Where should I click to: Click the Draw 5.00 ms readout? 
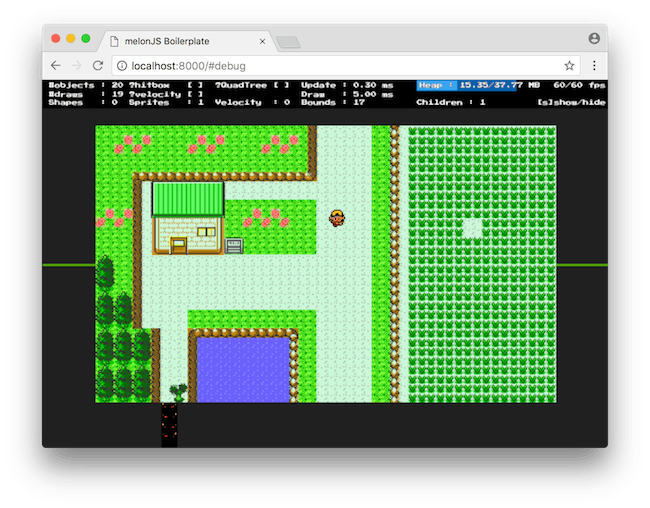click(x=347, y=94)
